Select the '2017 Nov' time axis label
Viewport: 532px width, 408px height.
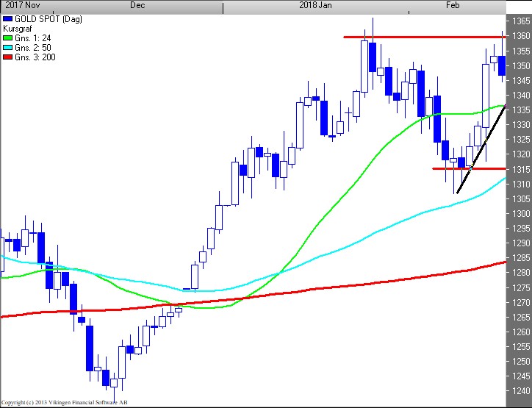(20, 5)
